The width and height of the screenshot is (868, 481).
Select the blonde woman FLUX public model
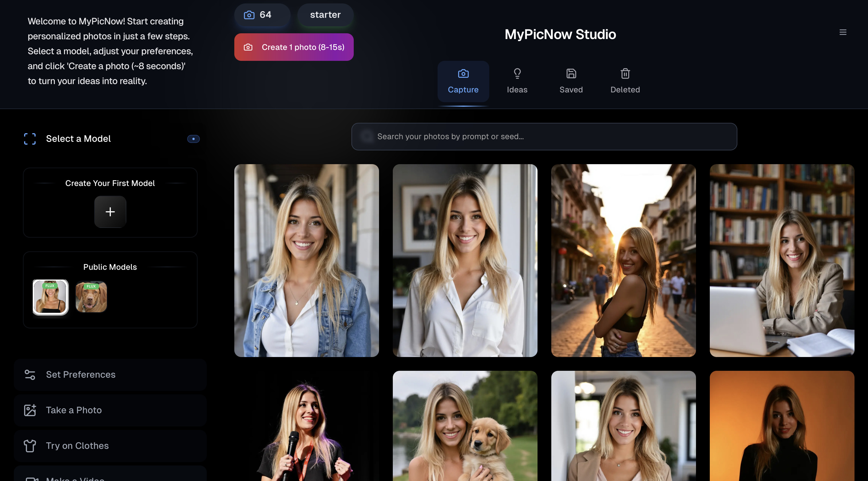pyautogui.click(x=51, y=297)
